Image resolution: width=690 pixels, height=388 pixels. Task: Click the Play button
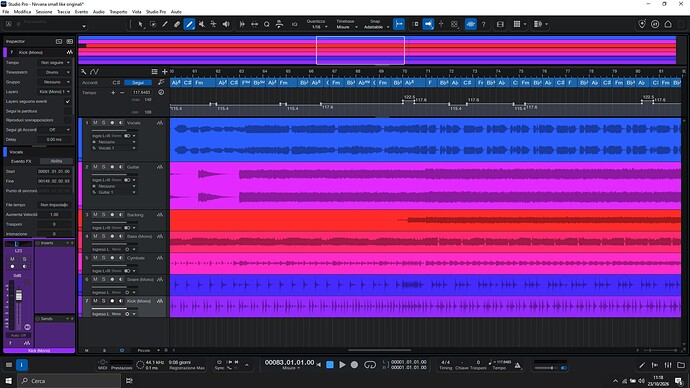342,365
